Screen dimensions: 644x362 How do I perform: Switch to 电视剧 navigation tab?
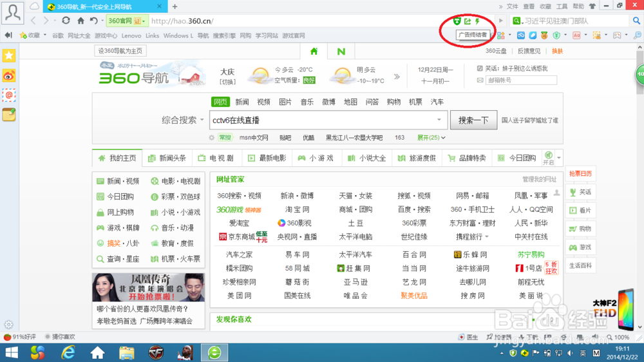pyautogui.click(x=216, y=158)
